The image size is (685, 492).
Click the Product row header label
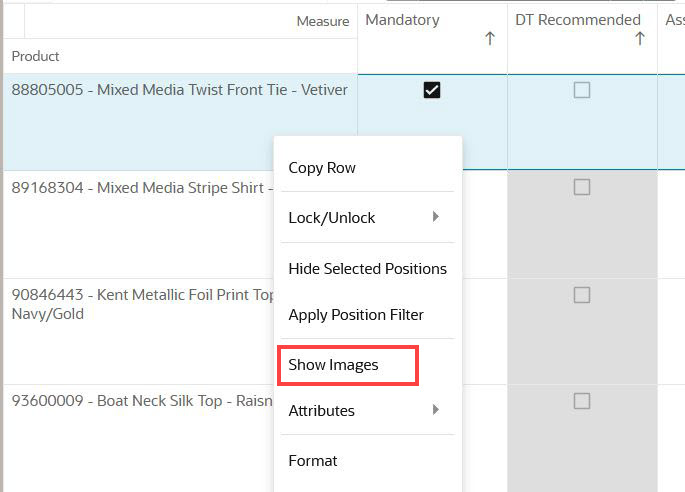pyautogui.click(x=35, y=56)
